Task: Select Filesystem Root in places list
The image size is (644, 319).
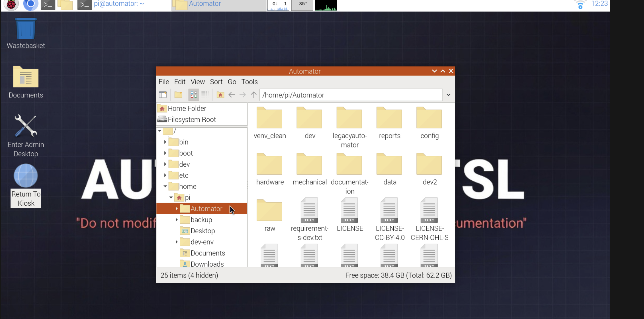Action: tap(202, 119)
